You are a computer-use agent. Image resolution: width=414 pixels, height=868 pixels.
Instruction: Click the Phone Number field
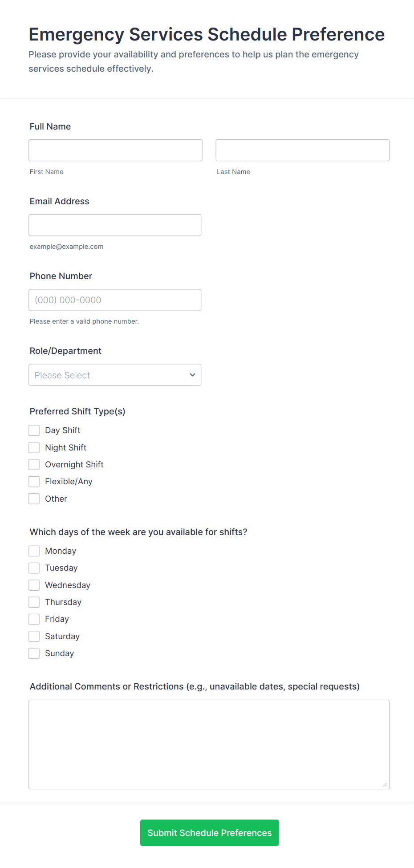[115, 300]
